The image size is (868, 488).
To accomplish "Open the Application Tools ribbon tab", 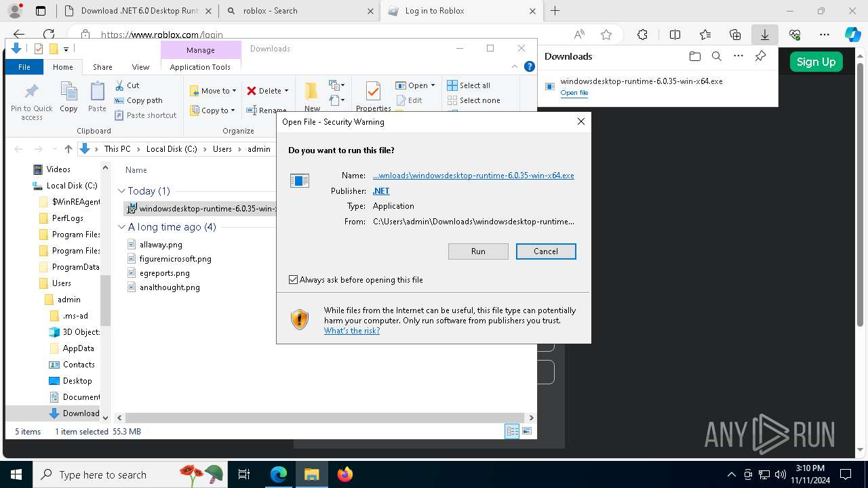I will point(200,67).
